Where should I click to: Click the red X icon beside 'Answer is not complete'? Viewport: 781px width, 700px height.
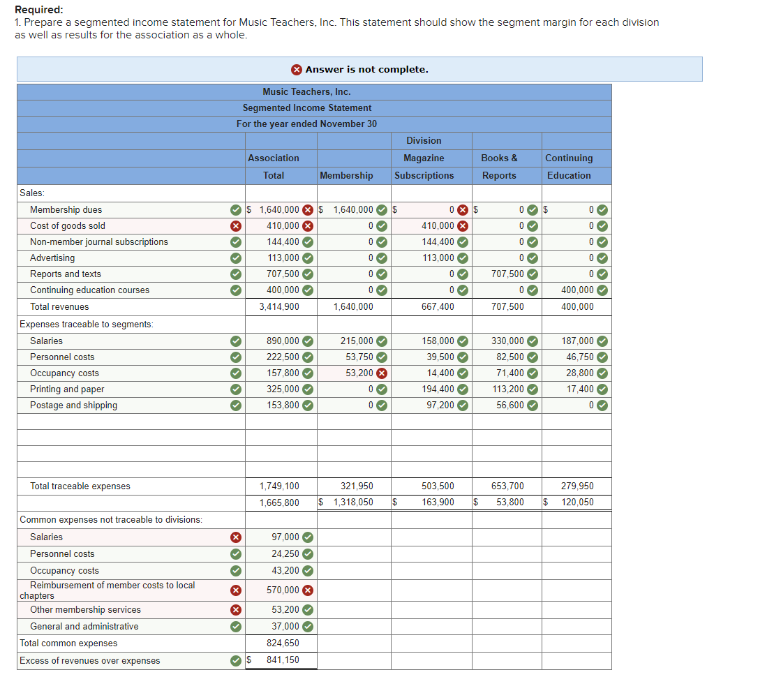[297, 70]
